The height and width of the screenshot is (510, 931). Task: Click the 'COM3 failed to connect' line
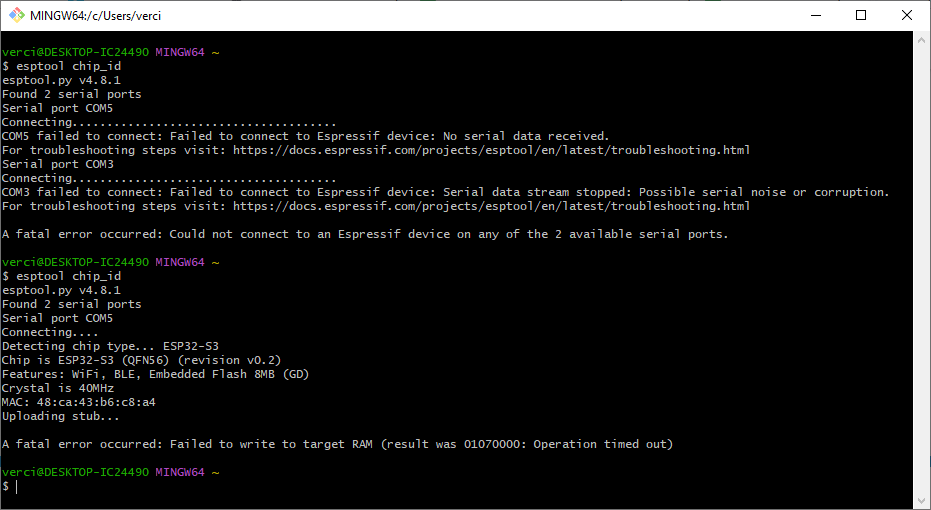point(445,192)
